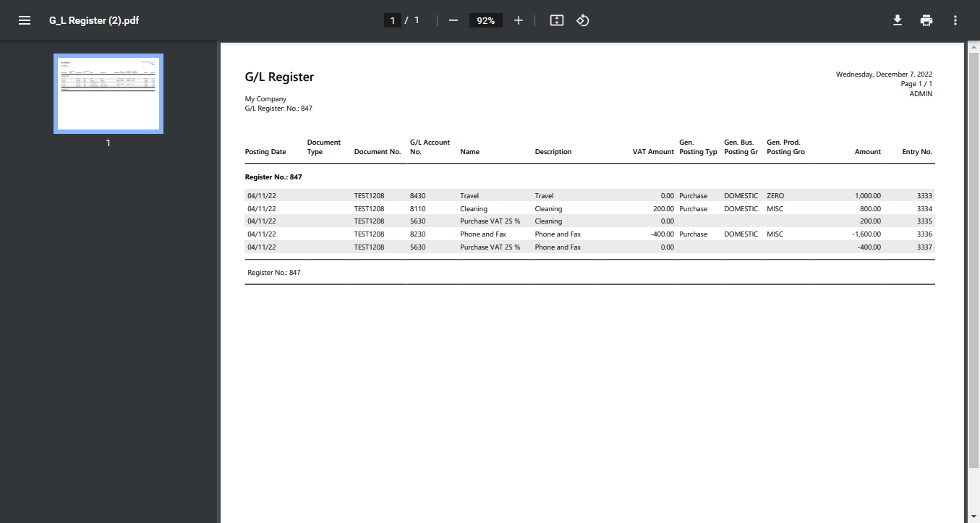Click the rotate counterclockwise icon
The height and width of the screenshot is (523, 980).
[x=583, y=20]
